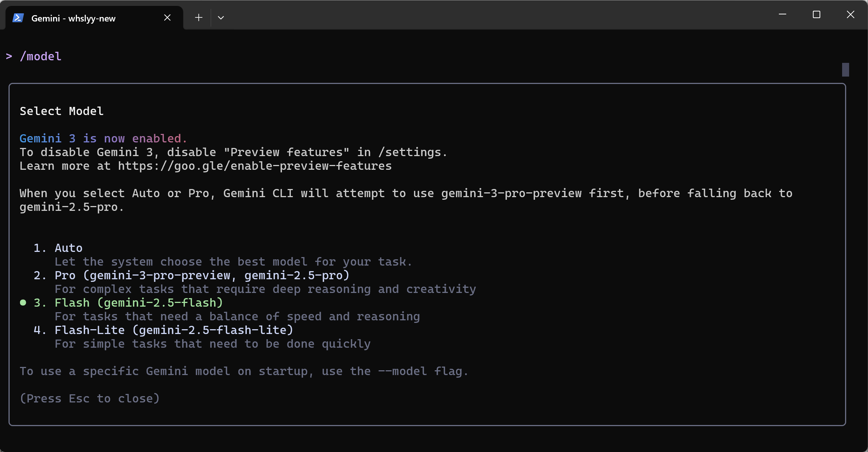Screen dimensions: 868x452
Task: Click the PowerShell icon on the terminal tab
Action: tap(17, 17)
